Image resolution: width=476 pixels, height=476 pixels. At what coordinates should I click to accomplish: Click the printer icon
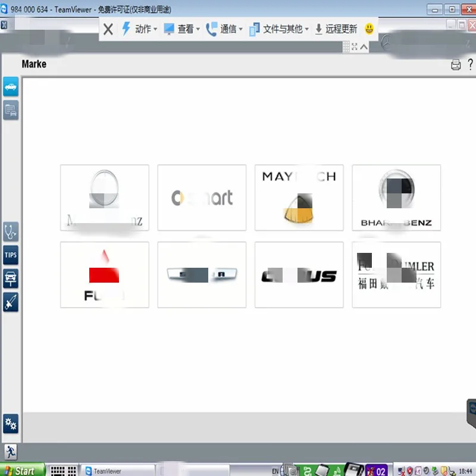click(455, 65)
